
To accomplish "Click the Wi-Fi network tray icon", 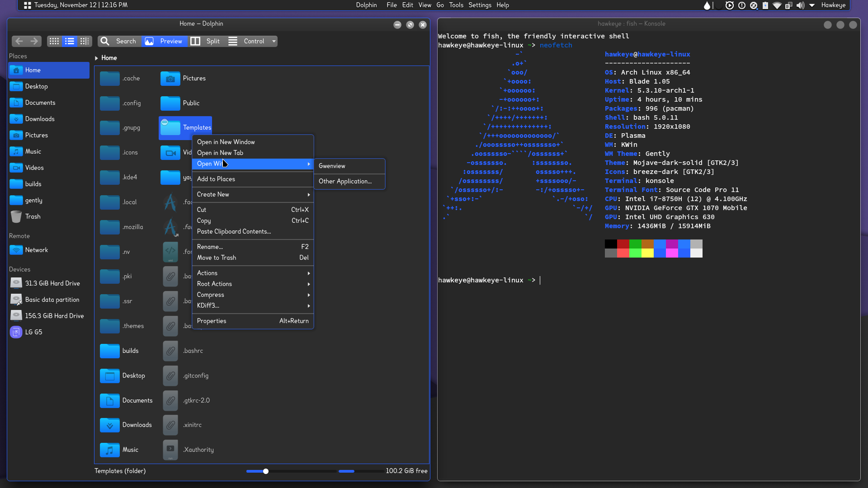I will 777,5.
